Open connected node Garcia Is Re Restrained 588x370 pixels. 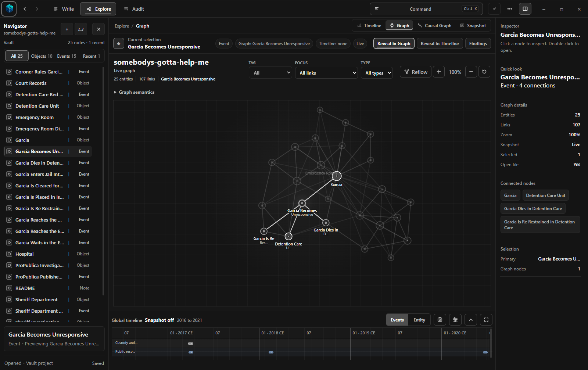pos(540,224)
